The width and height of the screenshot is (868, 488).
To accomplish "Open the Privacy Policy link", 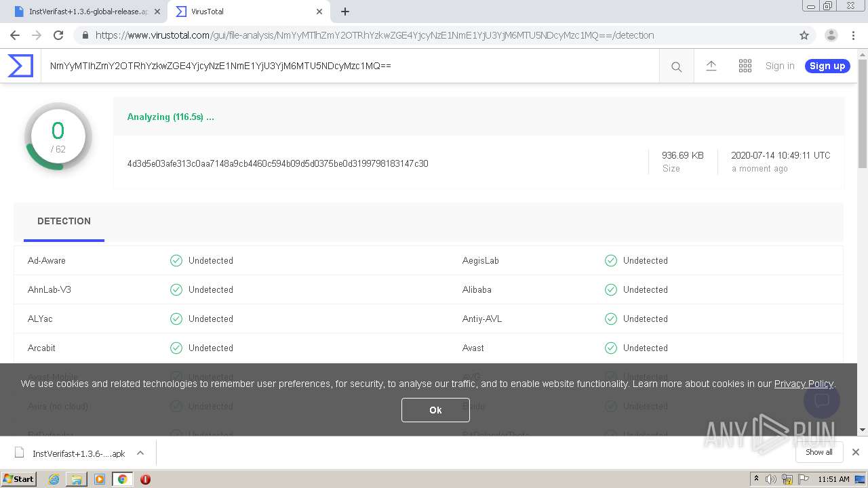I will click(804, 384).
